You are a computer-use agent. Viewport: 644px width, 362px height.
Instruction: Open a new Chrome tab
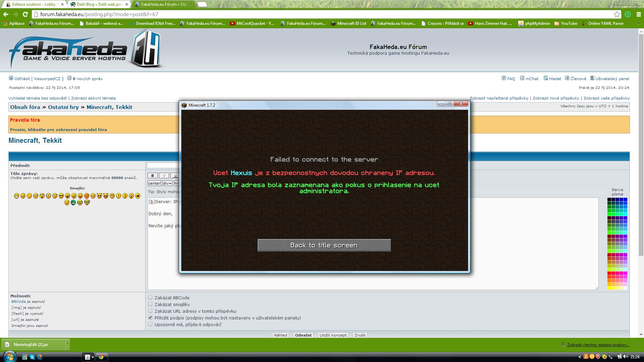202,5
